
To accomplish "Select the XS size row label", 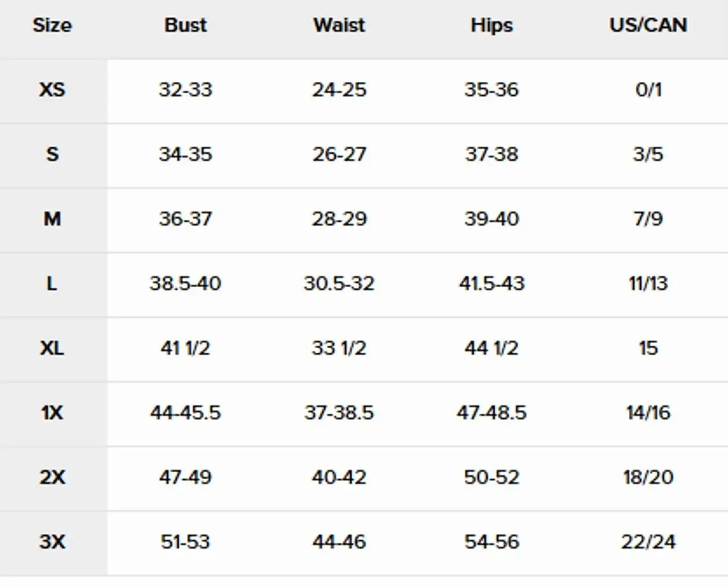I will click(x=52, y=90).
